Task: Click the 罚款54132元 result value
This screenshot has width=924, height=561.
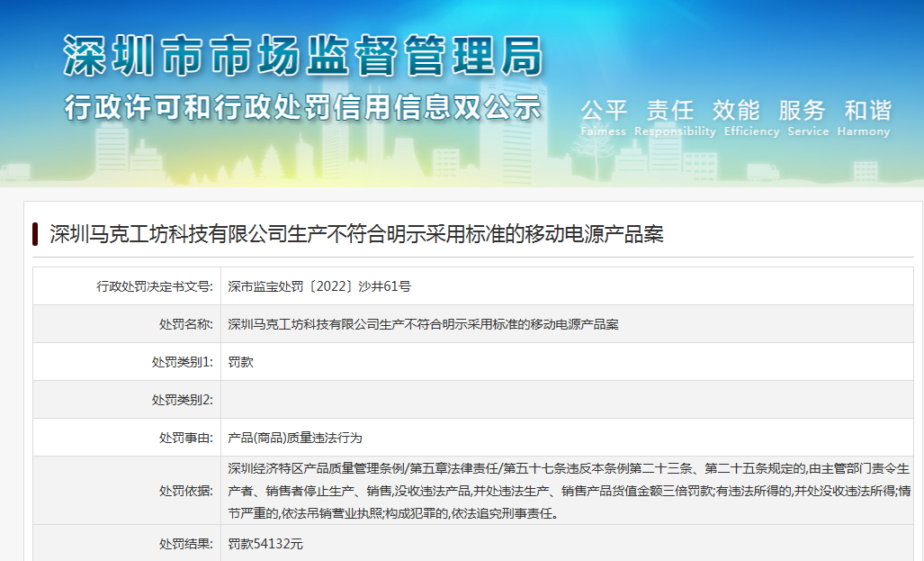Action: [x=265, y=544]
